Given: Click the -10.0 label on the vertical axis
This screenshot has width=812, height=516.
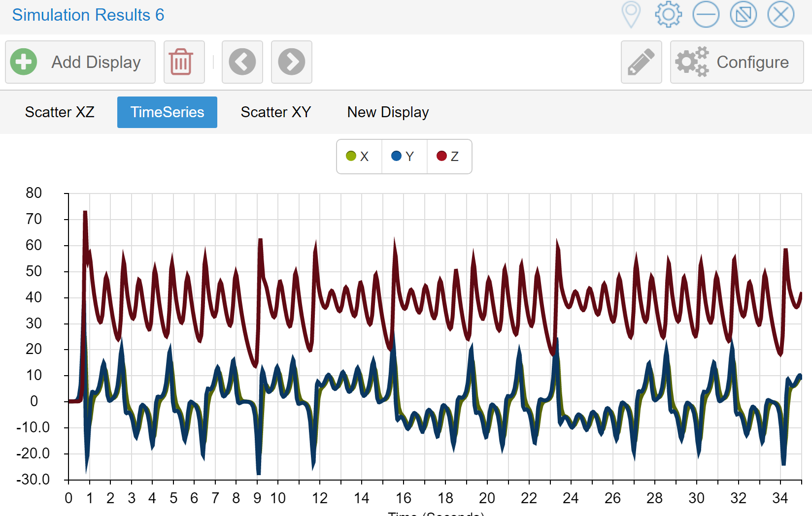Looking at the screenshot, I should tap(33, 427).
